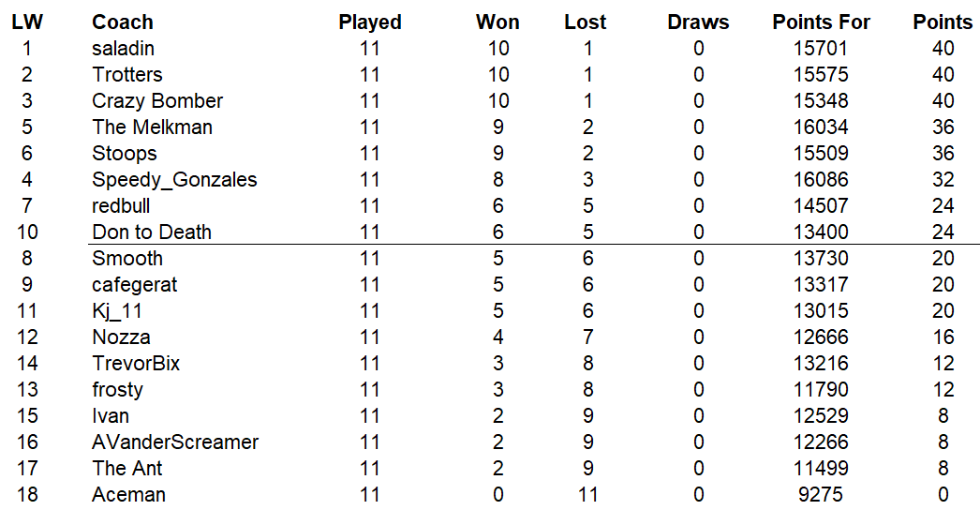Viewport: 980px width, 510px height.
Task: Click Speedy_Gonzales in the Coach column
Action: point(174,179)
